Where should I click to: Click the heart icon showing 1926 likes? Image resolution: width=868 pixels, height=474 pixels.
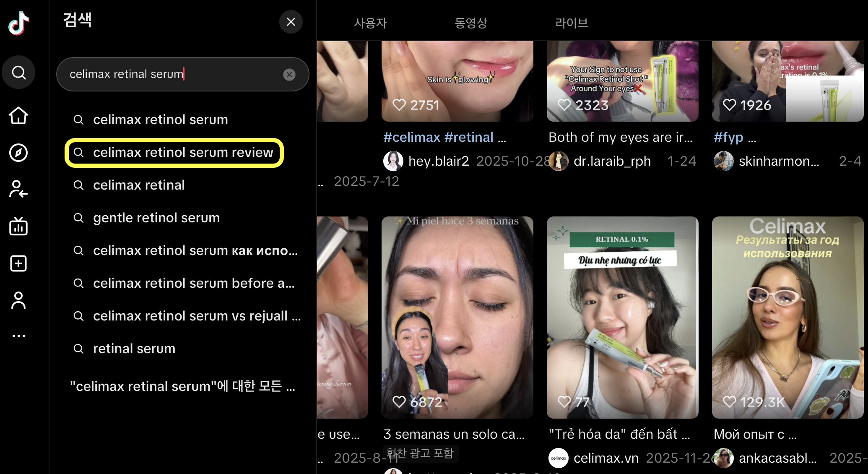[730, 104]
